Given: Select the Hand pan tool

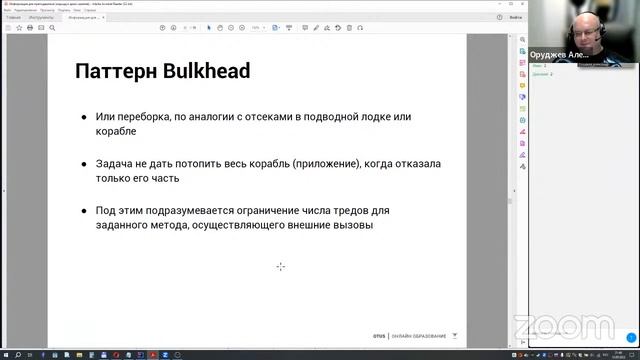Looking at the screenshot, I should pos(220,28).
